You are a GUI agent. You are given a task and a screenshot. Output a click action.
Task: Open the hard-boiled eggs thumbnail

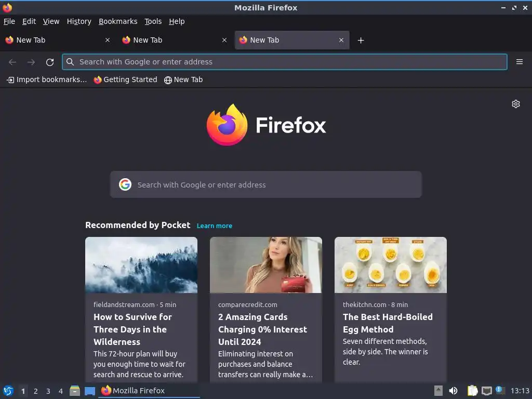391,265
